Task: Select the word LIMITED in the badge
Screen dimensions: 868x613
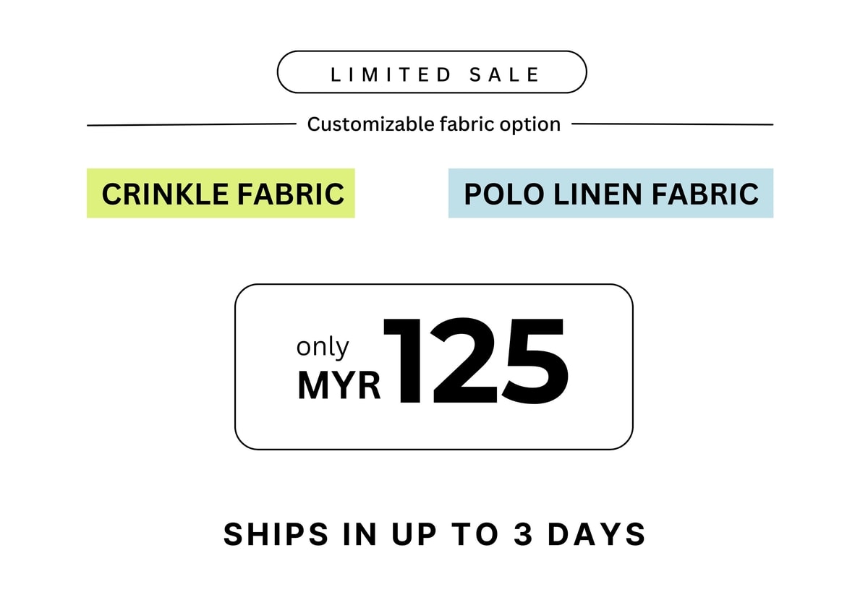Action: [x=391, y=74]
